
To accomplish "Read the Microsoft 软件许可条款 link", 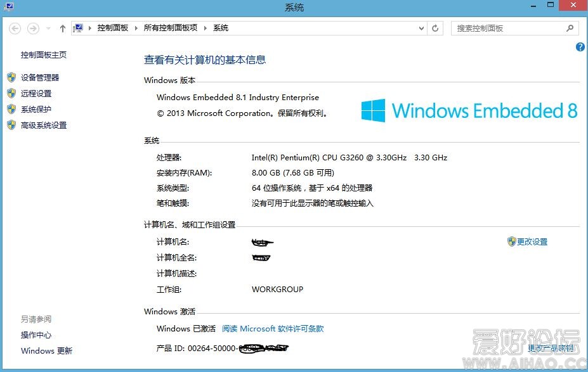I will (x=273, y=329).
